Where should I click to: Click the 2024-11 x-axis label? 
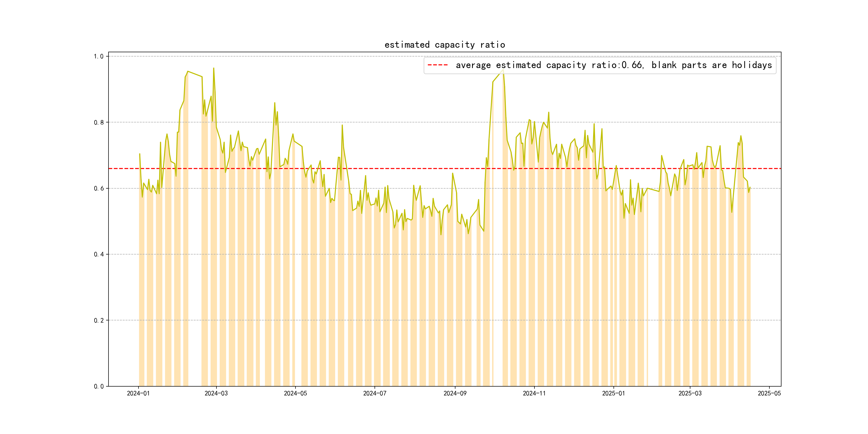click(534, 393)
